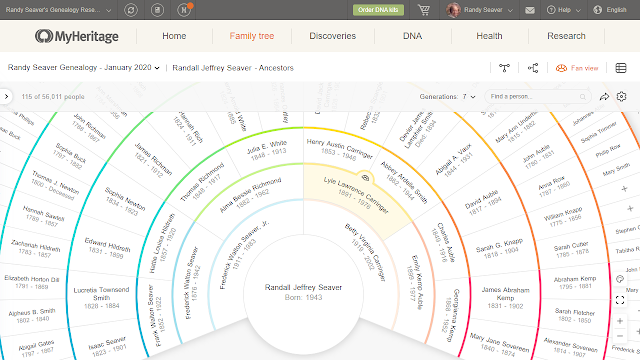Select Thomas Richmond segment
This screenshot has width=640, height=360.
point(203,182)
